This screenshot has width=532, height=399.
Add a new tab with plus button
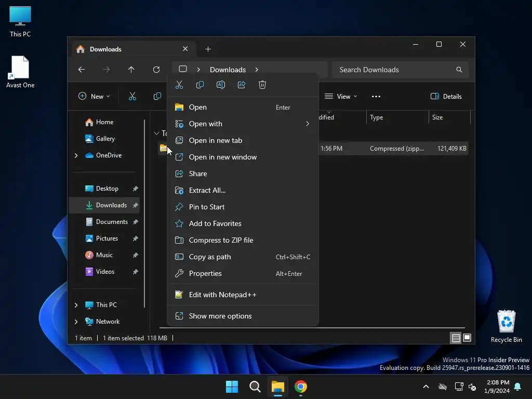208,49
